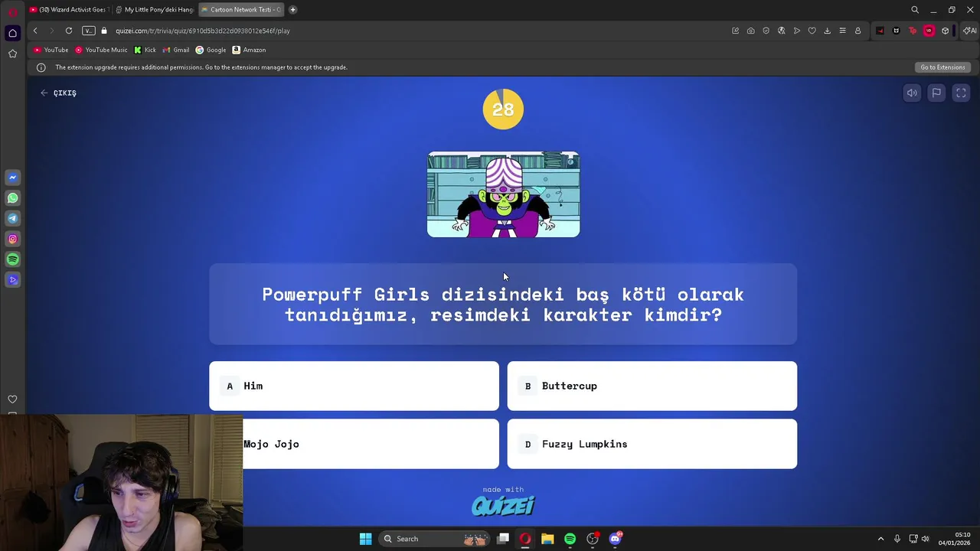Click Go to Extensions button
Viewport: 980px width, 551px height.
click(942, 67)
